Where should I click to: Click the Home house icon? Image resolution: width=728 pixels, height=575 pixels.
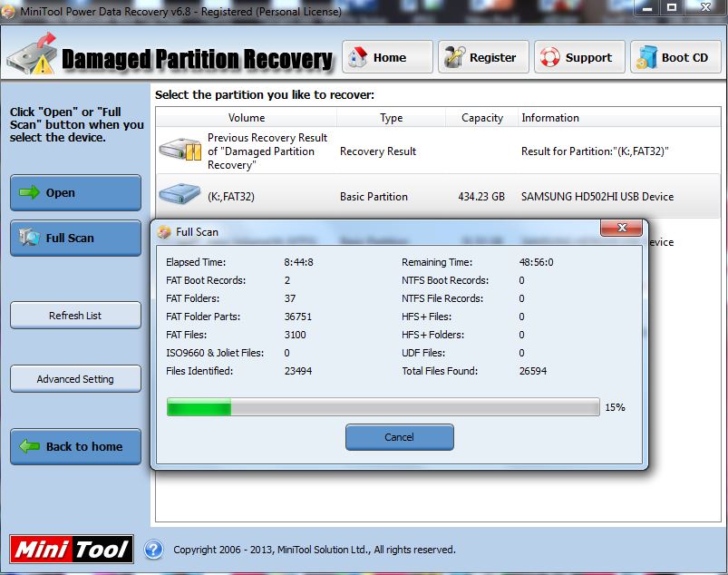click(359, 57)
